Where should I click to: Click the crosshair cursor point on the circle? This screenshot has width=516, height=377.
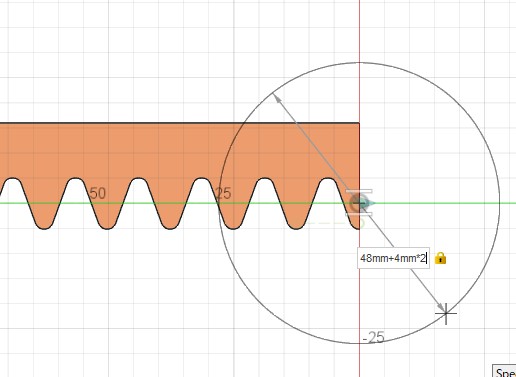pyautogui.click(x=446, y=313)
